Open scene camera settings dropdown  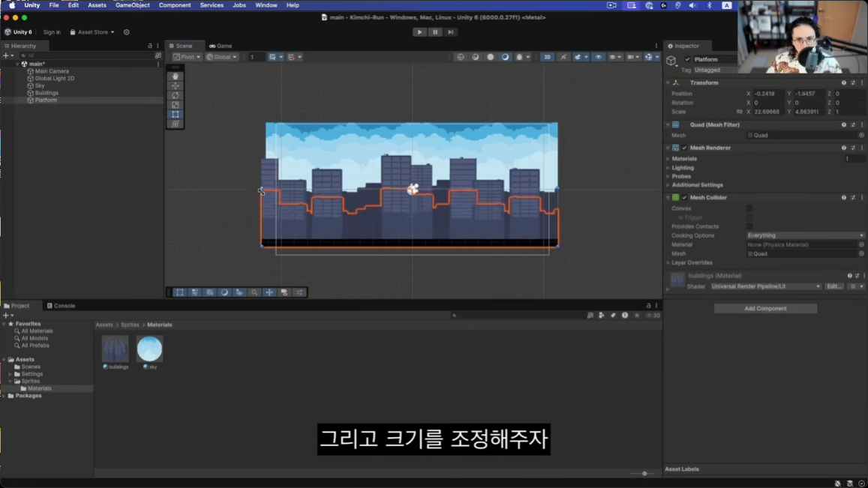click(x=632, y=57)
